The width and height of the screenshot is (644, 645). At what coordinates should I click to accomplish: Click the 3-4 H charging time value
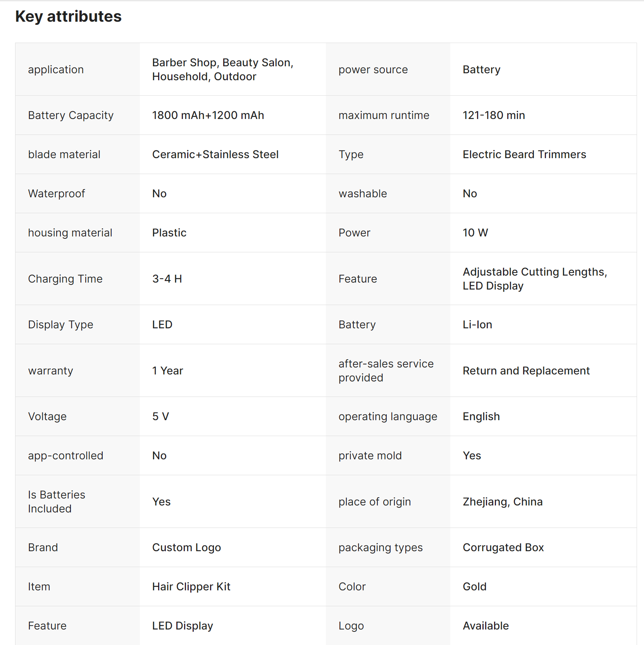click(x=167, y=279)
